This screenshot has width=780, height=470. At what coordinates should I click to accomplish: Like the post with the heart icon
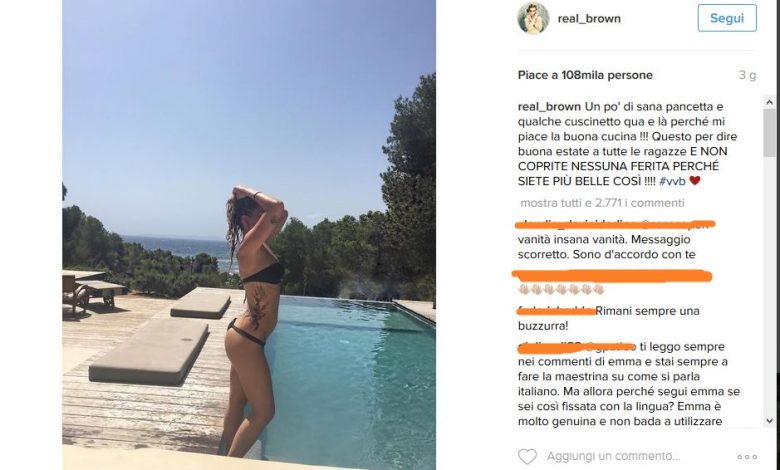527,456
